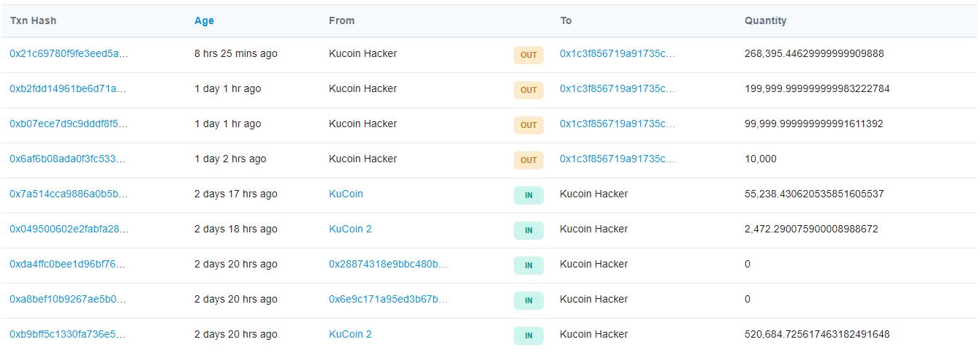Open transaction hash 0x21c69780f9fe3eed5a
The width and height of the screenshot is (980, 353).
click(x=69, y=53)
